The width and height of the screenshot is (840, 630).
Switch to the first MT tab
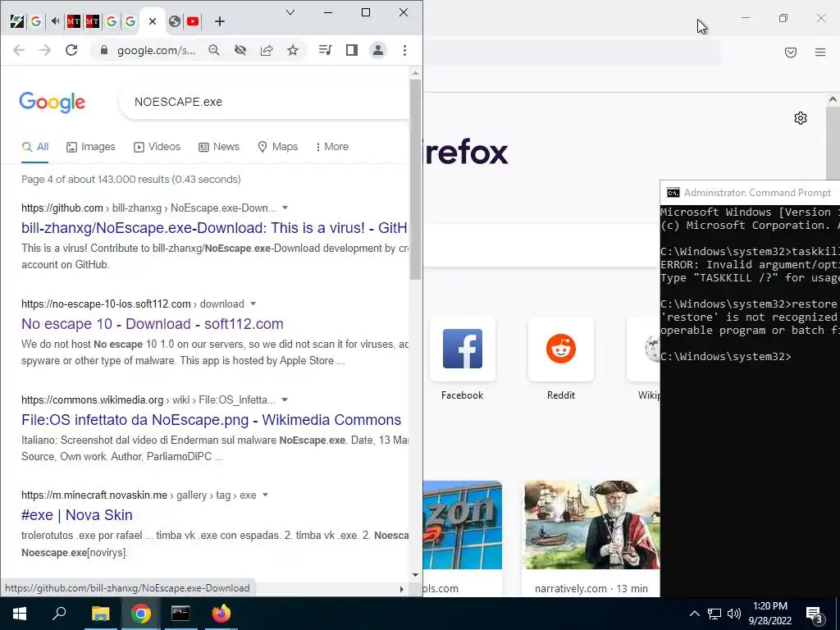pos(73,21)
